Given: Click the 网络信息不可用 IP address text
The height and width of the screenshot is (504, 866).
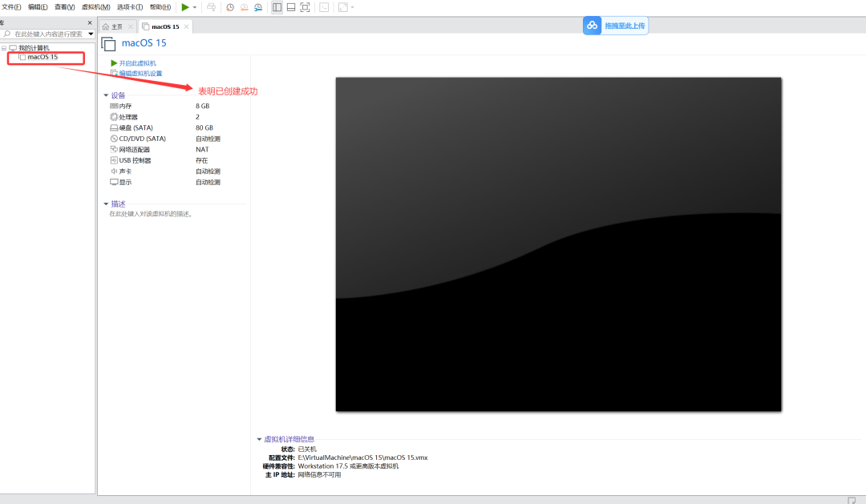Looking at the screenshot, I should pos(319,474).
